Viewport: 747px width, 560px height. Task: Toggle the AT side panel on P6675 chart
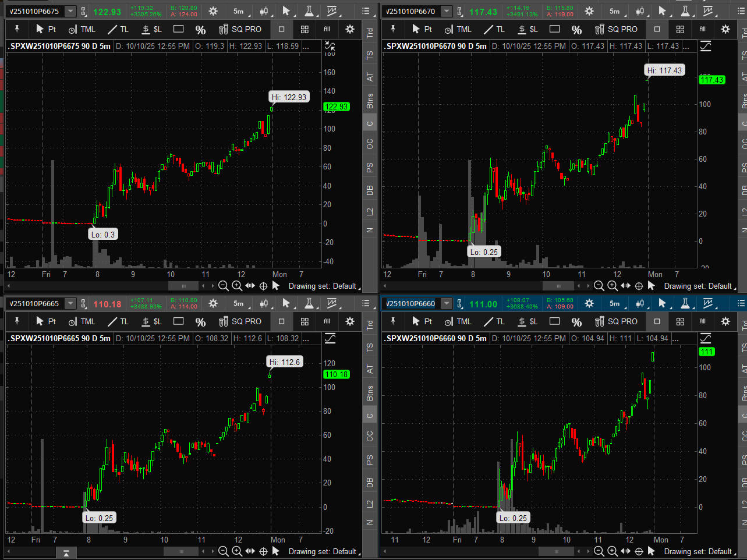click(x=370, y=77)
